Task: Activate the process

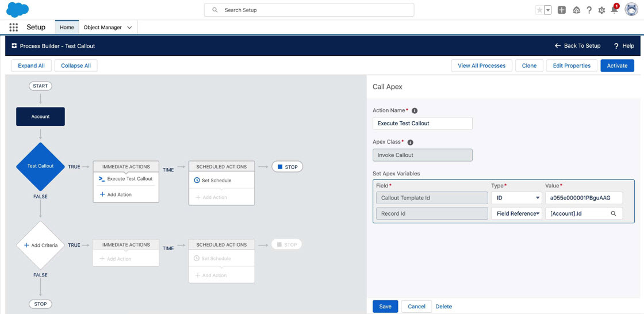Action: [618, 66]
